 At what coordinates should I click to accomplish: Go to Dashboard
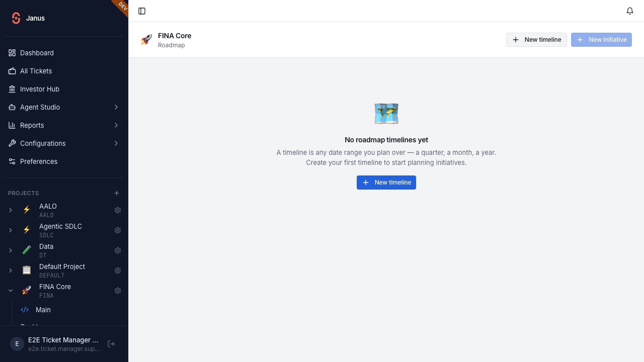pyautogui.click(x=64, y=53)
